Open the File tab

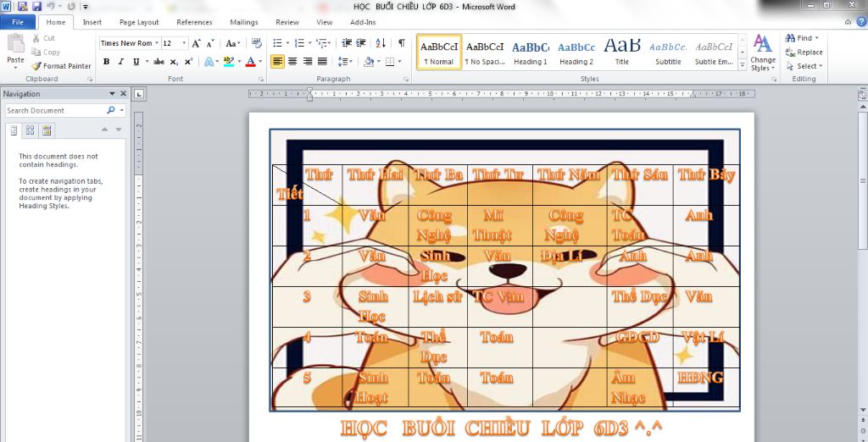18,22
